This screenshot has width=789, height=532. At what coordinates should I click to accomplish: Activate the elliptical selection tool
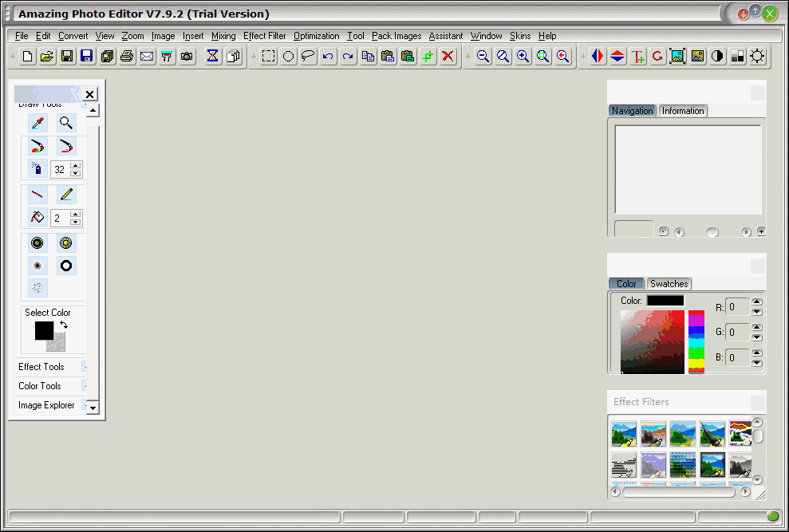pyautogui.click(x=288, y=56)
